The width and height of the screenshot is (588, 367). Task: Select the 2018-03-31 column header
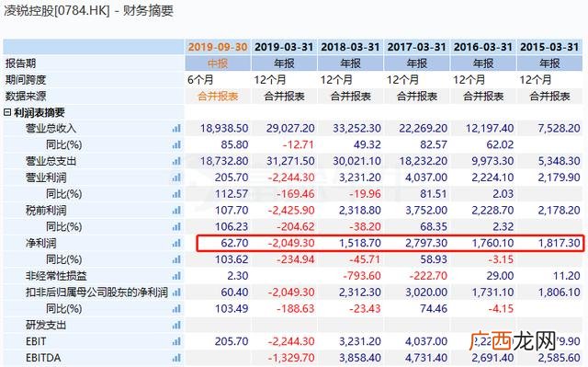coord(350,47)
